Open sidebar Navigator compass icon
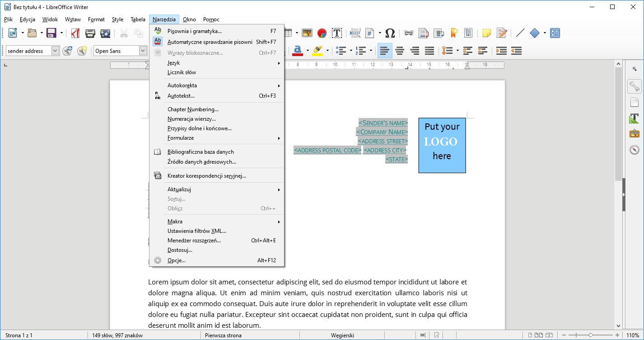Screen dimensions: 644x340 pos(635,150)
